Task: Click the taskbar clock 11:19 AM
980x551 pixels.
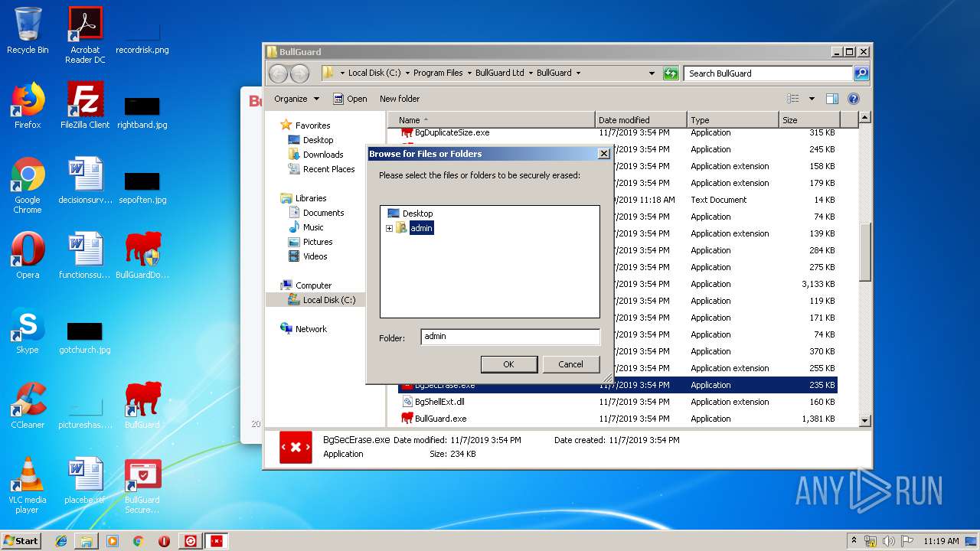Action: click(941, 541)
